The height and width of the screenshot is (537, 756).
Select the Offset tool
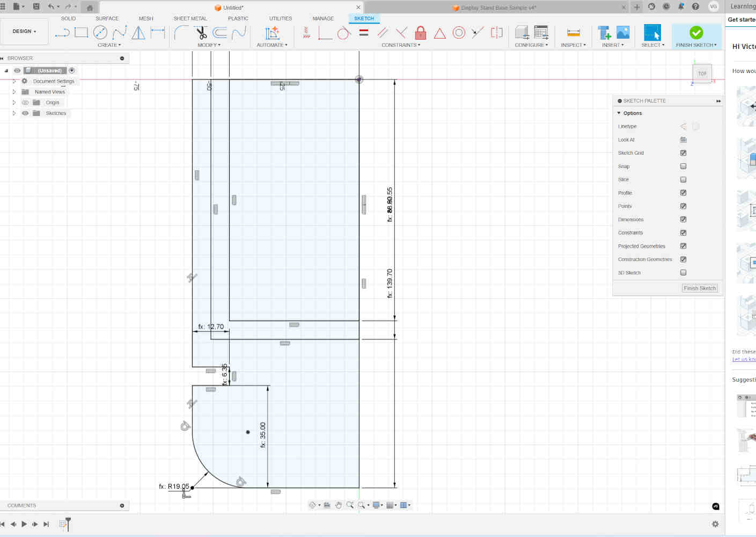(219, 33)
